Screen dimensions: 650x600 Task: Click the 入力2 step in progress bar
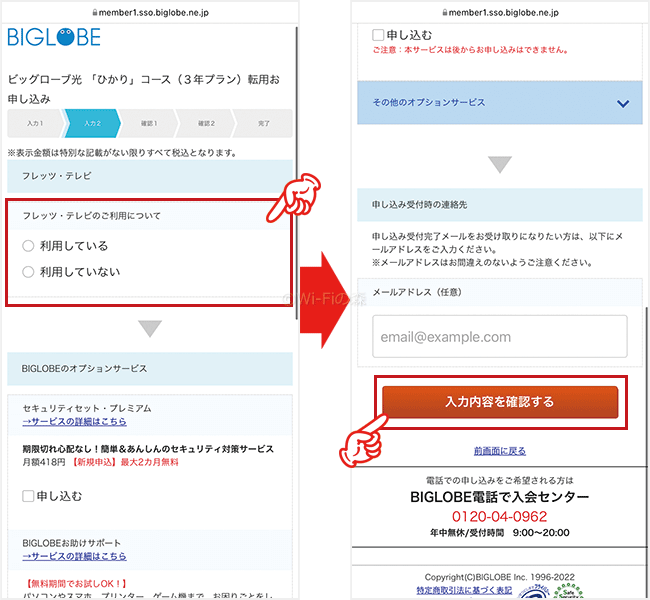[x=92, y=123]
